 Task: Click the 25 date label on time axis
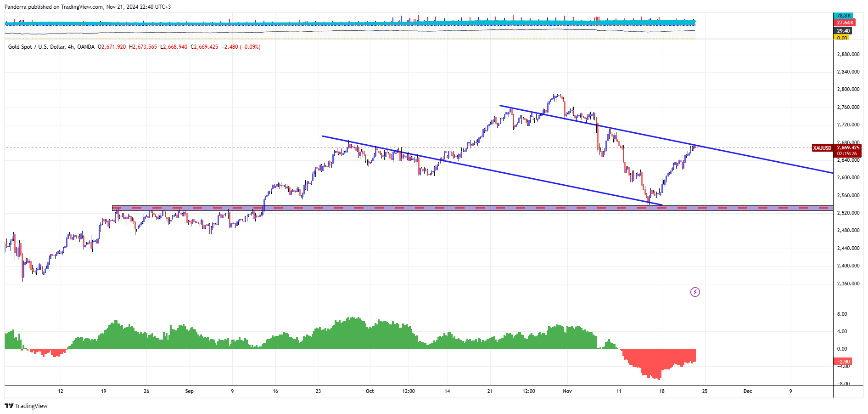pos(705,391)
